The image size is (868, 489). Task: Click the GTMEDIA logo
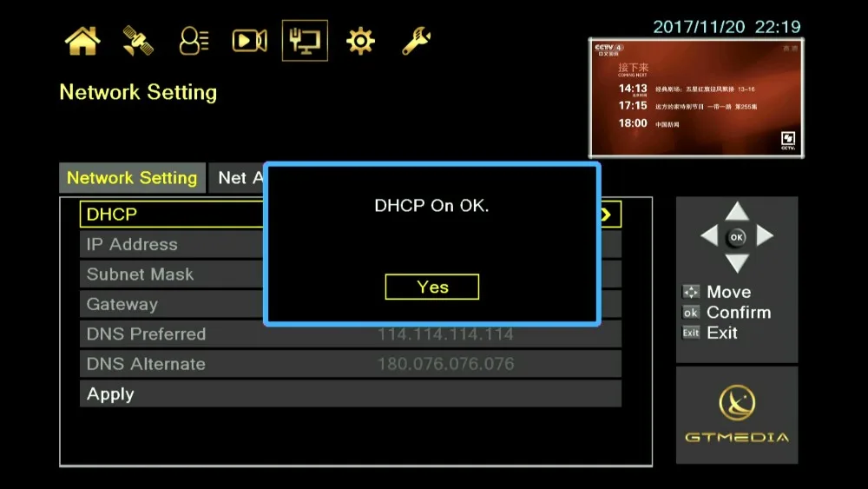[x=737, y=414]
